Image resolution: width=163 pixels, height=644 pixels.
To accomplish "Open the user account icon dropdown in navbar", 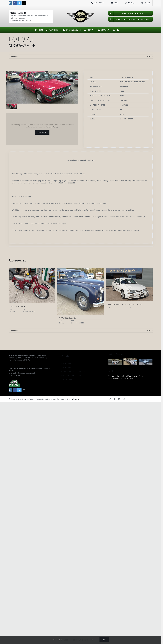I will (118, 30).
